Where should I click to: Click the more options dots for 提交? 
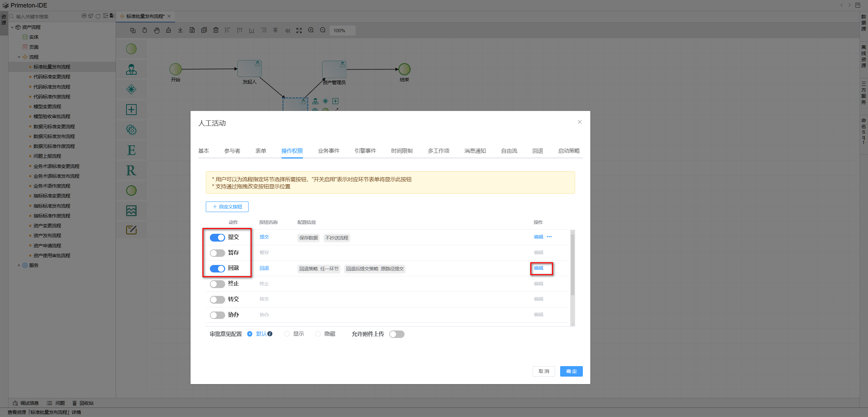click(549, 237)
